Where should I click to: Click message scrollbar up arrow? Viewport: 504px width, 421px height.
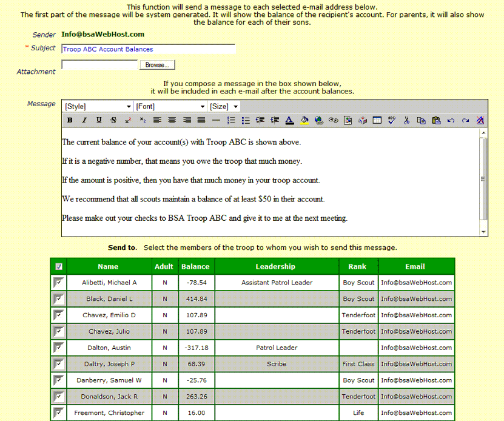pos(483,133)
